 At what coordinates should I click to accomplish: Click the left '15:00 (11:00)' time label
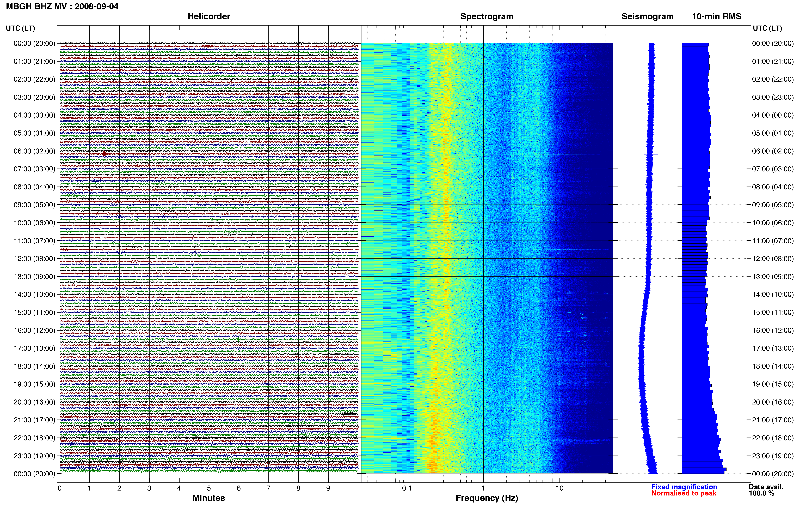click(x=34, y=312)
